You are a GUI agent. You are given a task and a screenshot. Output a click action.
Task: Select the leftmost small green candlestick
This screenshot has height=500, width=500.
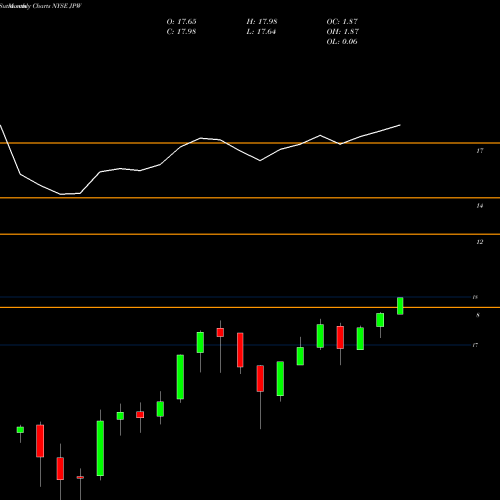20,430
